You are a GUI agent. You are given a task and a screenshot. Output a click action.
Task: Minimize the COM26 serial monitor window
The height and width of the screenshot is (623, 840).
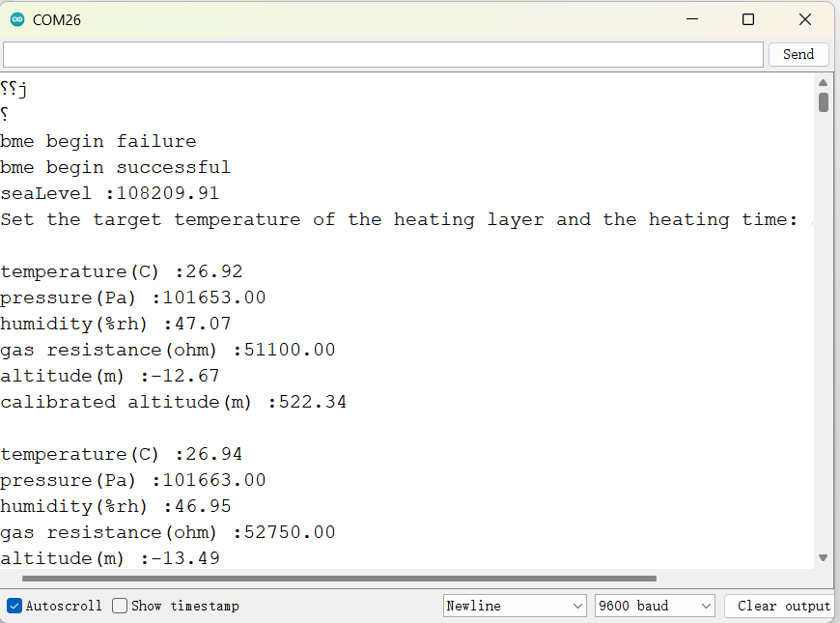(x=692, y=20)
